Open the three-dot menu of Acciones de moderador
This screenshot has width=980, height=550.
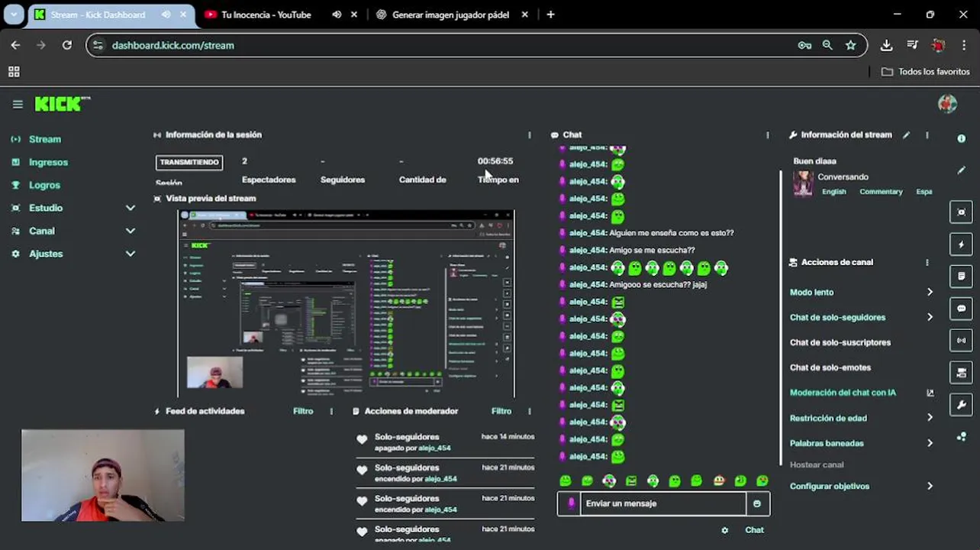coord(529,411)
